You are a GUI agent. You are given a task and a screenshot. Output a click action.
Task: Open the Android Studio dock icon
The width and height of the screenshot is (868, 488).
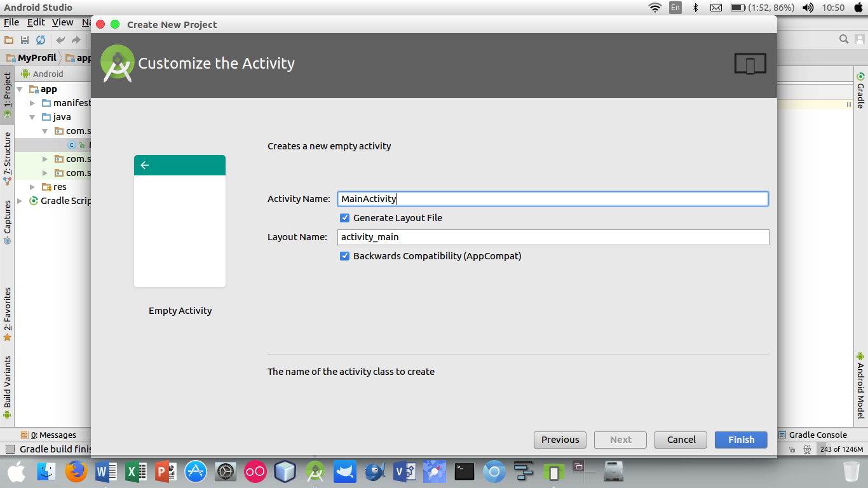315,471
